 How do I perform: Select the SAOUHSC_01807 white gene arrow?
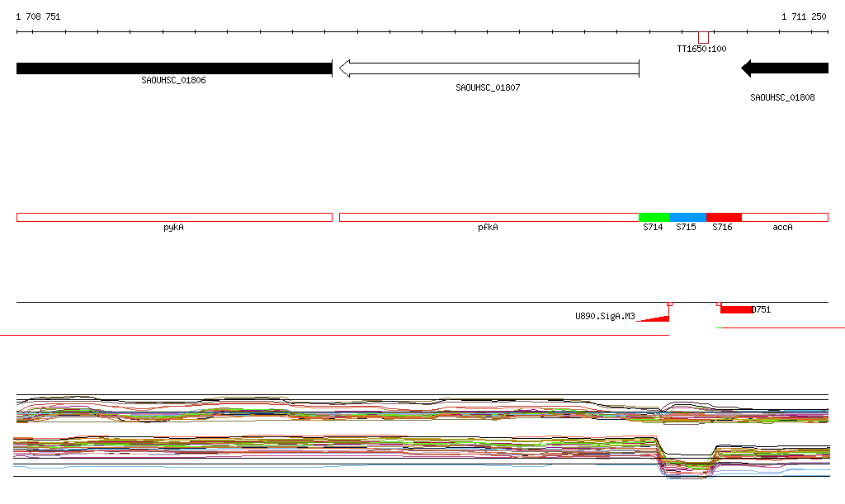pyautogui.click(x=489, y=68)
